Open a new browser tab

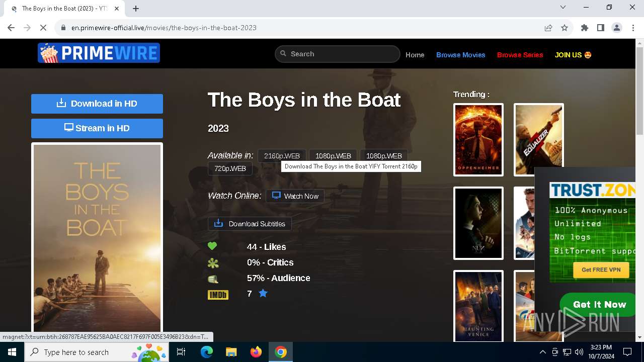tap(136, 9)
